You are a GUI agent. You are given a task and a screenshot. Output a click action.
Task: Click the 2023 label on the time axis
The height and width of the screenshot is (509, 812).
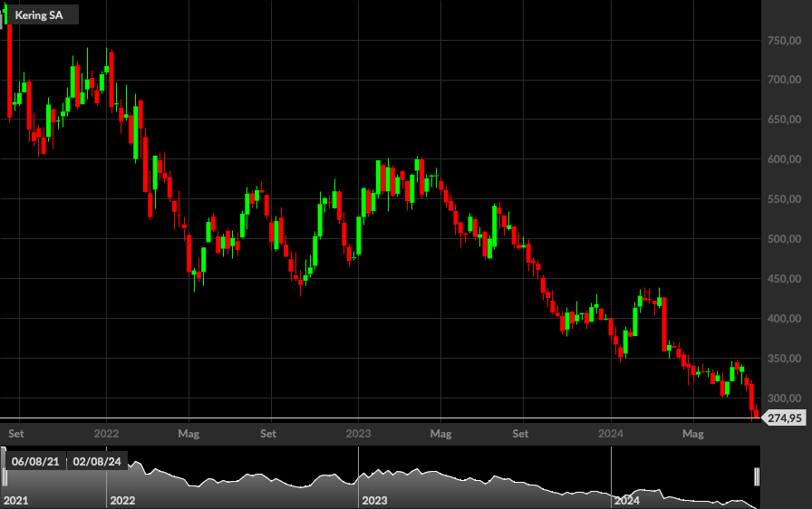pyautogui.click(x=358, y=434)
